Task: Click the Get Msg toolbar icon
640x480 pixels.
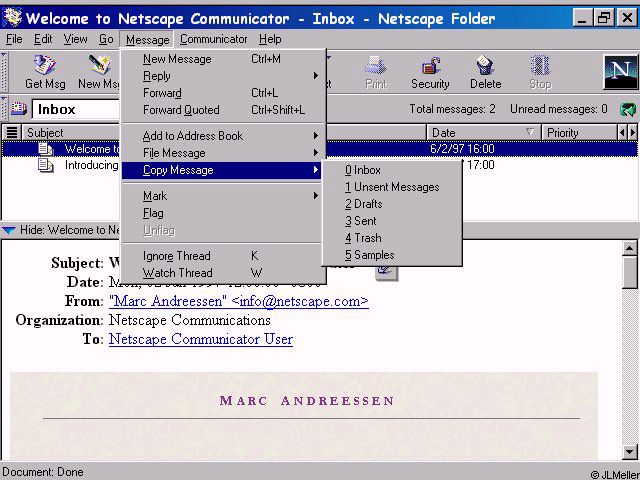Action: [44, 65]
